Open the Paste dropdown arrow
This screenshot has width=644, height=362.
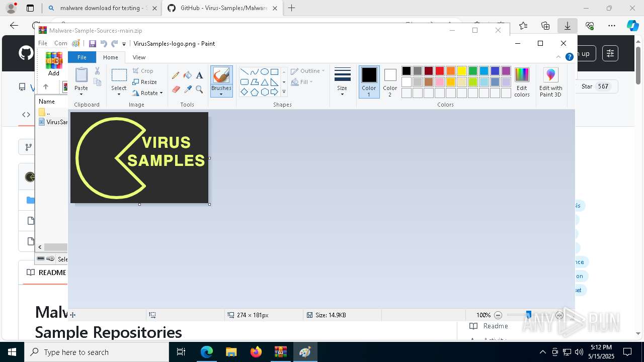pos(82,94)
